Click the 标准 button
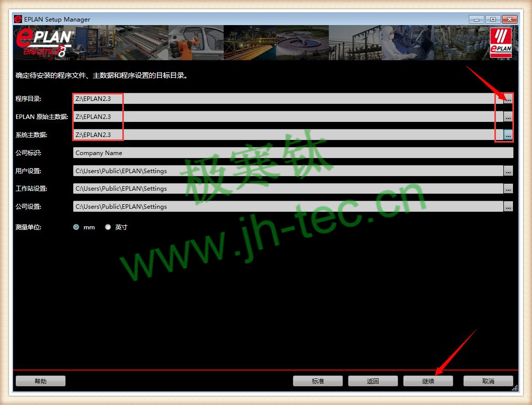The width and height of the screenshot is (532, 405). (317, 381)
